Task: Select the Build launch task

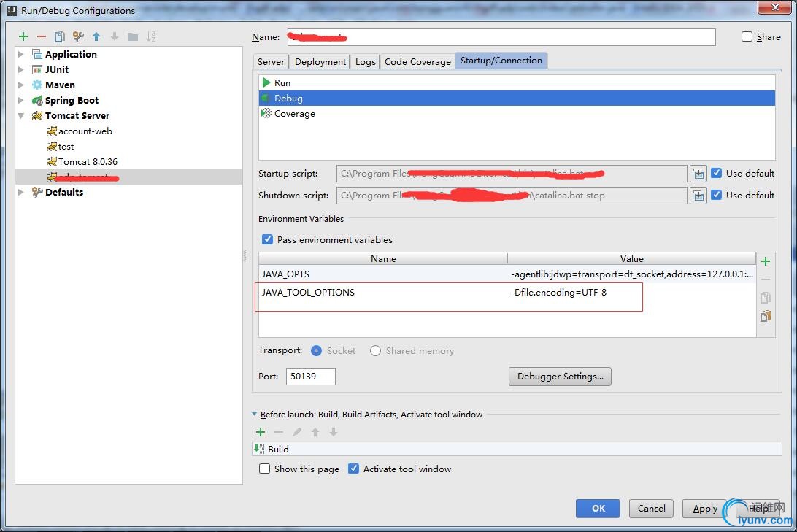Action: click(x=517, y=450)
